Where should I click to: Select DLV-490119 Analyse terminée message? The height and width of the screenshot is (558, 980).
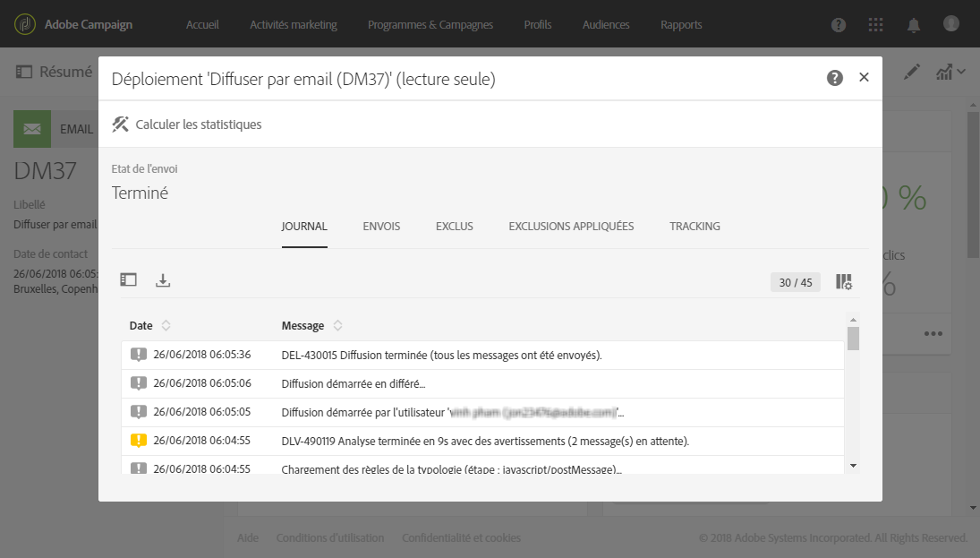point(485,441)
